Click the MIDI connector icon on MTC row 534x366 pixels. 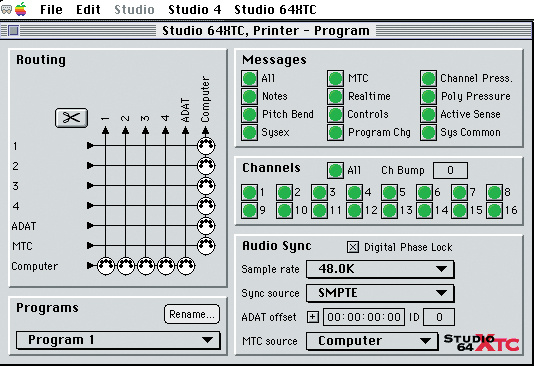coord(206,245)
